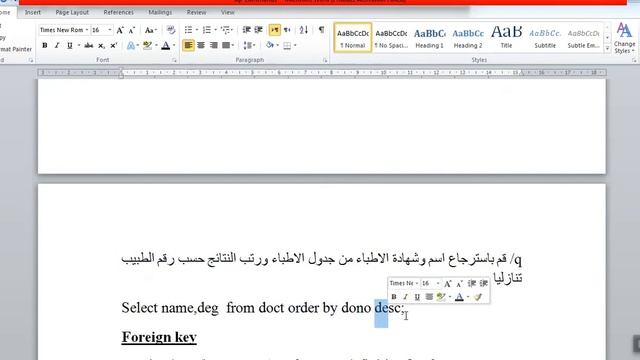Viewport: 640px width, 360px height.
Task: Toggle Align Text Left in the ribbon
Action: 188,45
